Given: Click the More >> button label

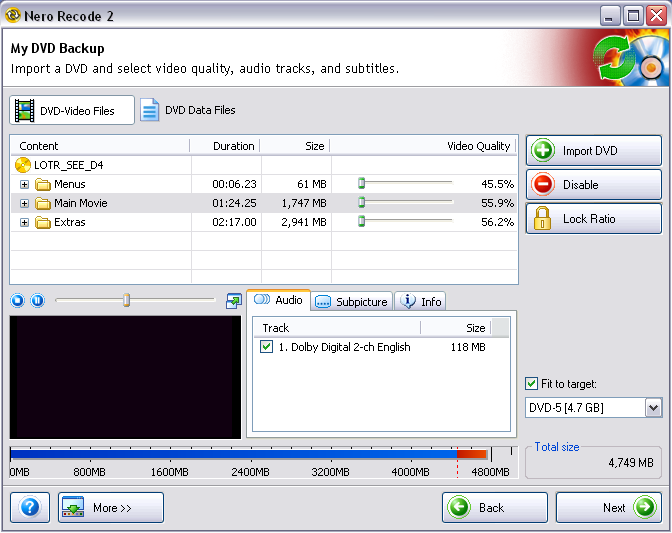Looking at the screenshot, I should click(x=112, y=508).
